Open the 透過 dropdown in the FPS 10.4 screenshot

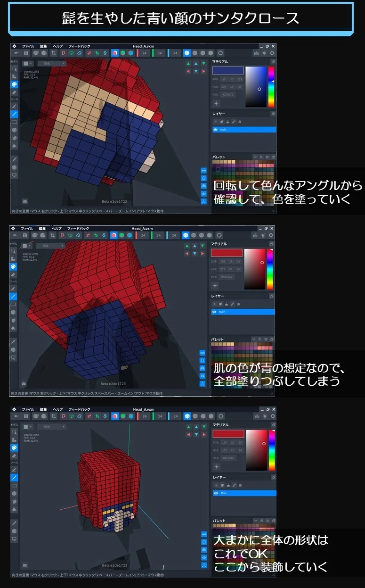(x=52, y=427)
